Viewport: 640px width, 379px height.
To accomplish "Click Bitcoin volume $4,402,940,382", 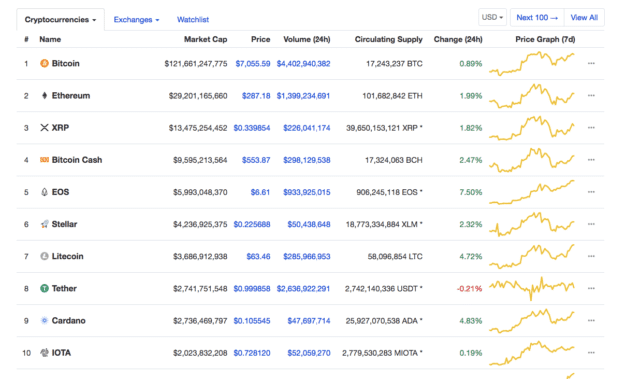I will [x=303, y=64].
